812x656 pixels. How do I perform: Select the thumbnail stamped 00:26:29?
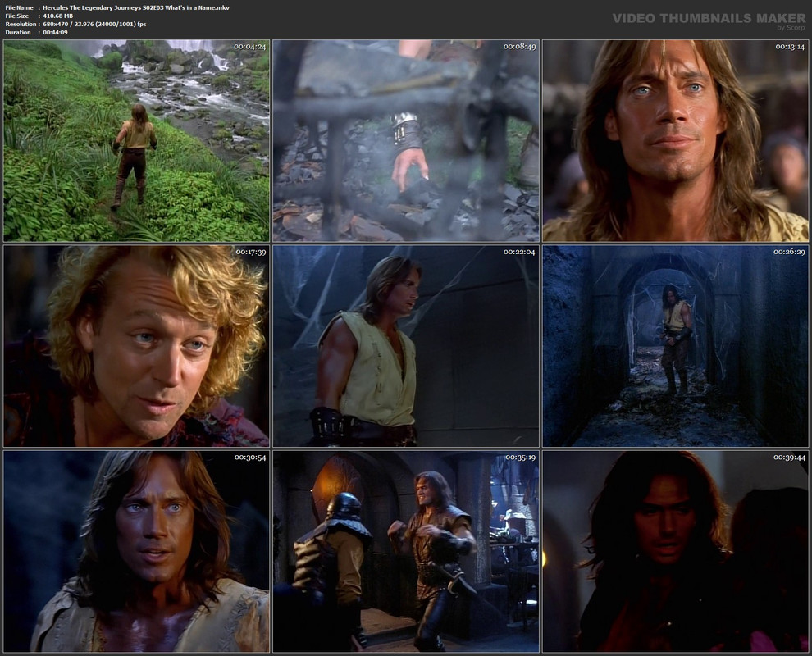675,346
